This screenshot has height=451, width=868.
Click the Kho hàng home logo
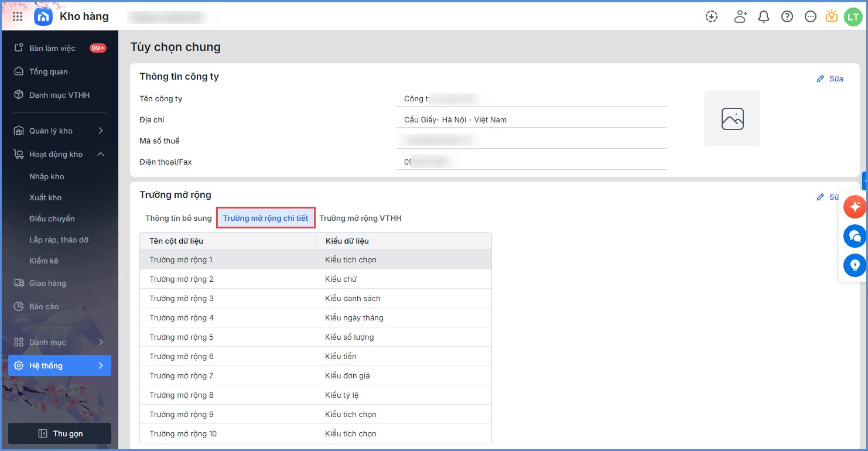(x=43, y=16)
